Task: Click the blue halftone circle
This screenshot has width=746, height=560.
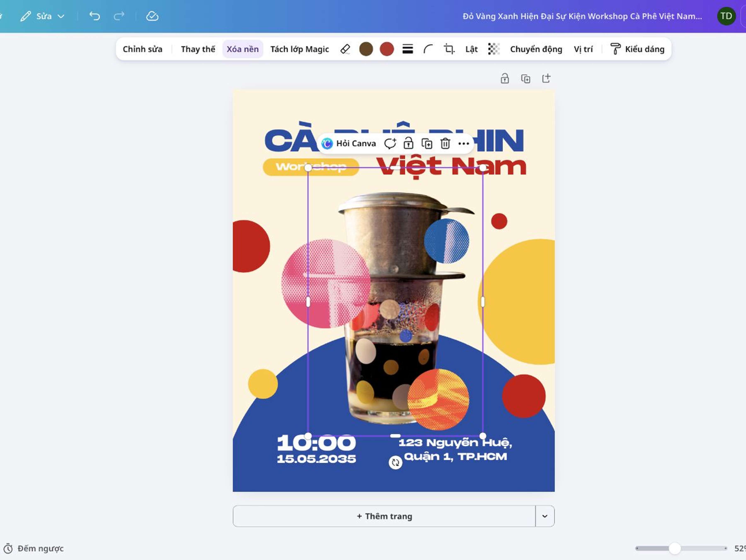Action: pos(446,241)
